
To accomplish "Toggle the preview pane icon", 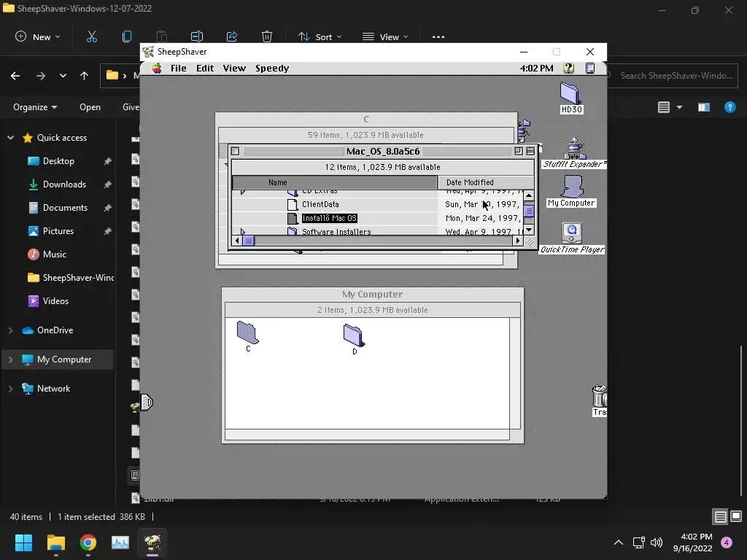I will 704,107.
